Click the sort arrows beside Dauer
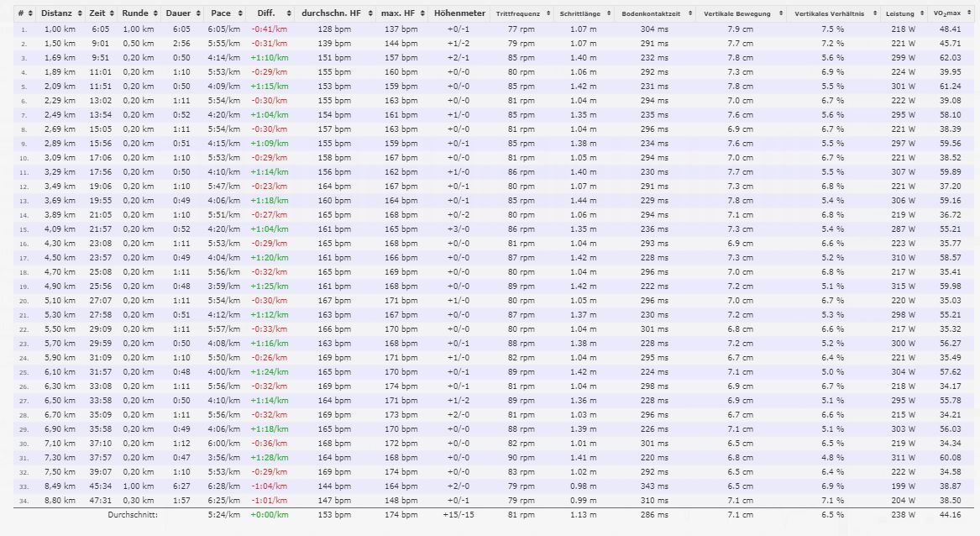 pos(197,14)
